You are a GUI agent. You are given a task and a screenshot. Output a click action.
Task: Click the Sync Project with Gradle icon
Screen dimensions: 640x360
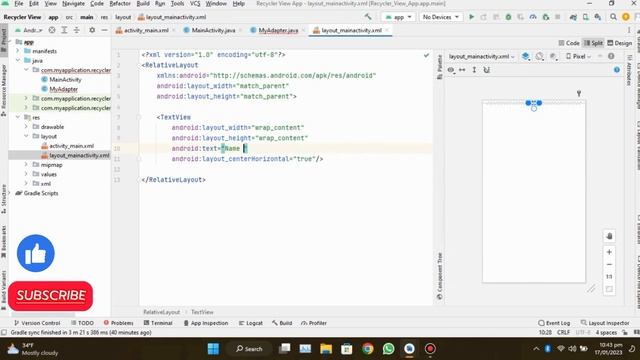pos(573,17)
